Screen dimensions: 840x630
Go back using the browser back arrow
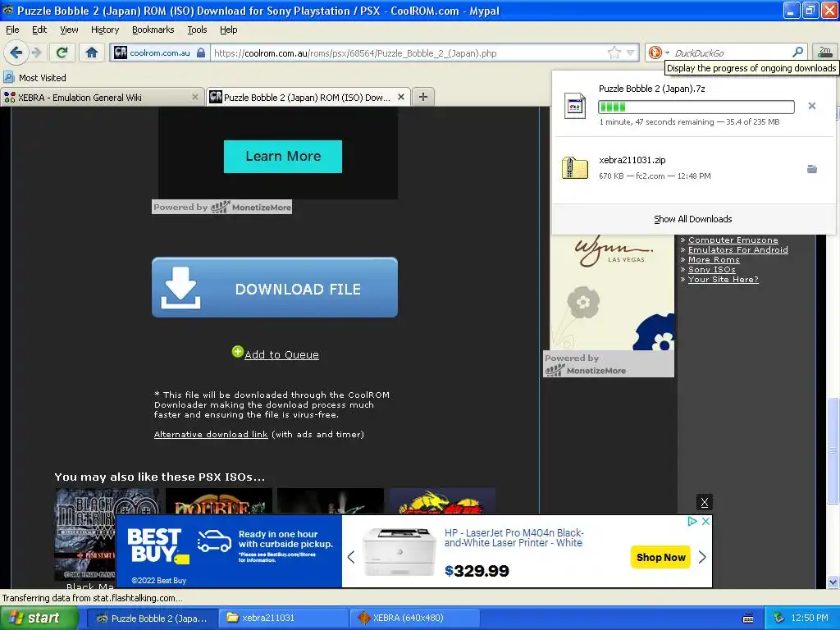coord(16,52)
